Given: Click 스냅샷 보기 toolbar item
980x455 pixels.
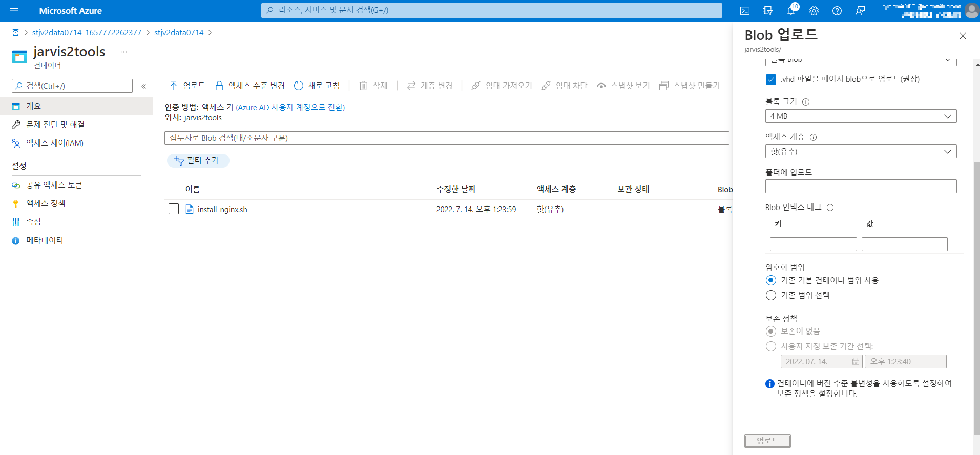Looking at the screenshot, I should click(x=623, y=86).
